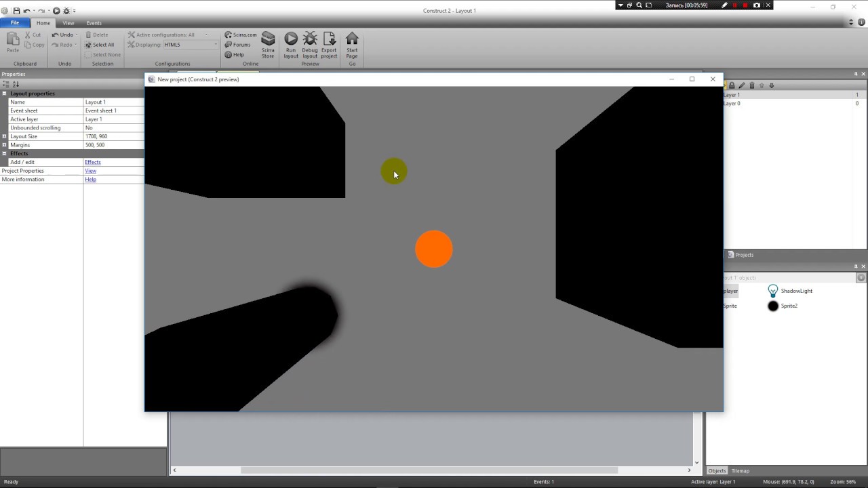Open the Undo history dropdown arrow

tap(77, 35)
